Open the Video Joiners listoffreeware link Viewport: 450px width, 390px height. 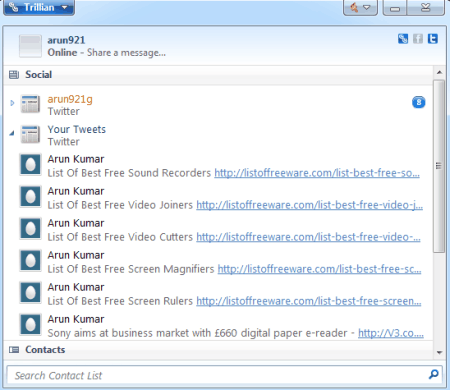coord(309,205)
